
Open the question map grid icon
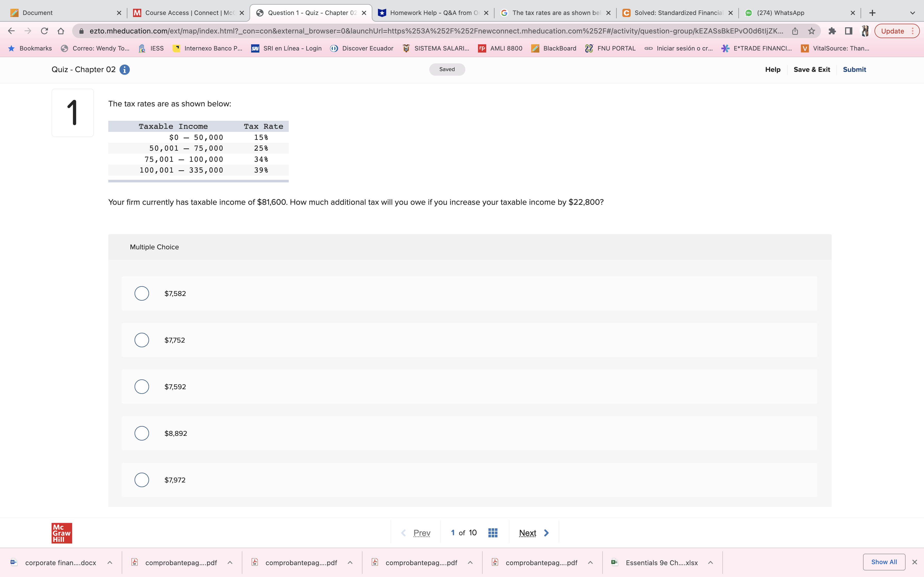492,532
